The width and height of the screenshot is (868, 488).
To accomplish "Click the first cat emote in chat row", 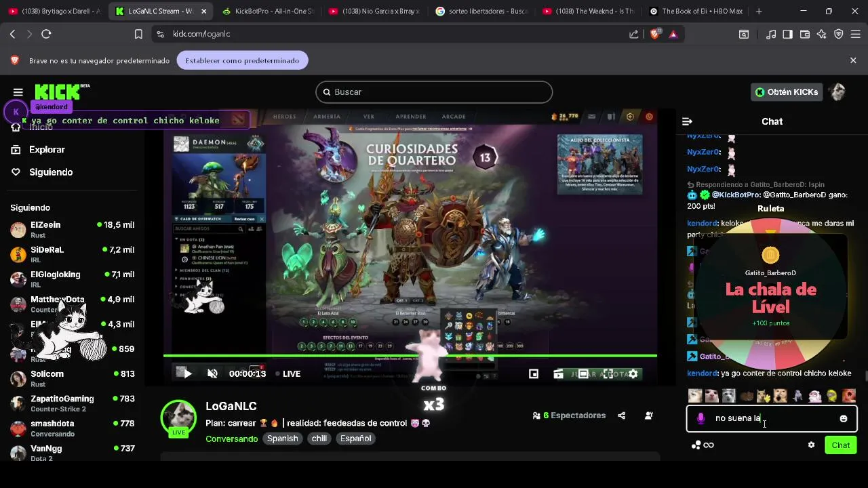I will coord(694,395).
